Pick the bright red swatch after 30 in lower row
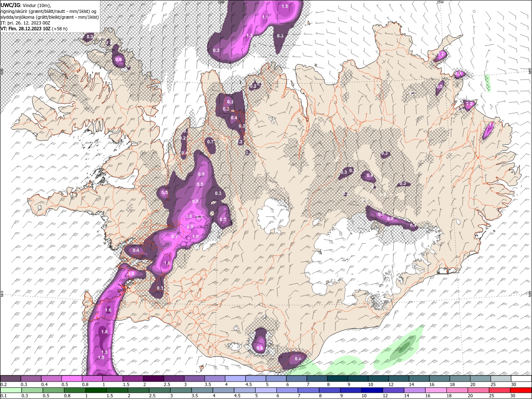Image resolution: width=532 pixels, height=399 pixels. (x=520, y=390)
